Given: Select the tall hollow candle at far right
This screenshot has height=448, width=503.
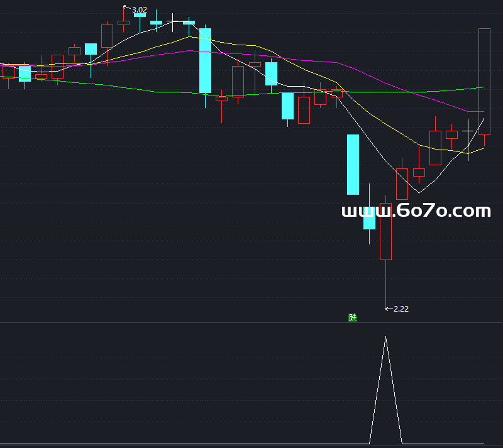Looking at the screenshot, I should pyautogui.click(x=484, y=80).
